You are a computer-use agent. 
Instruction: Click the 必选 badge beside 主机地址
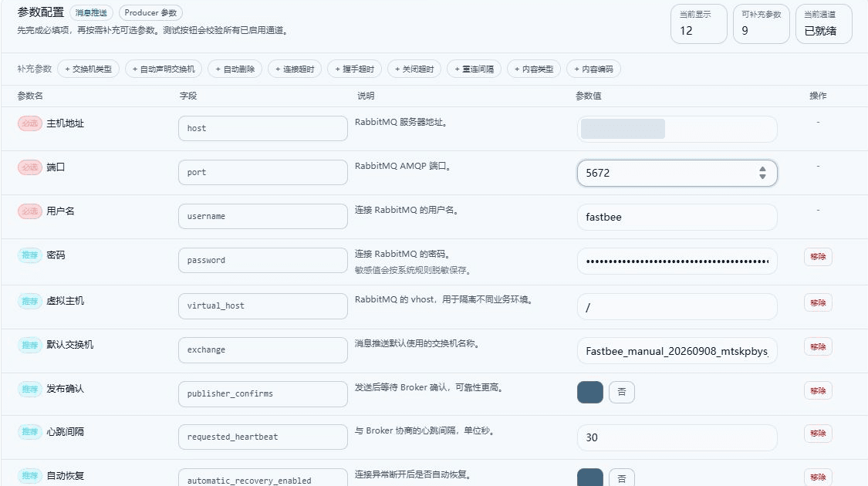[x=30, y=123]
